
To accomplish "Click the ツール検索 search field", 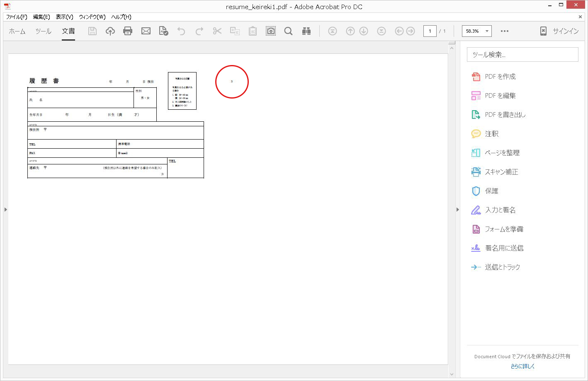I will pyautogui.click(x=522, y=55).
